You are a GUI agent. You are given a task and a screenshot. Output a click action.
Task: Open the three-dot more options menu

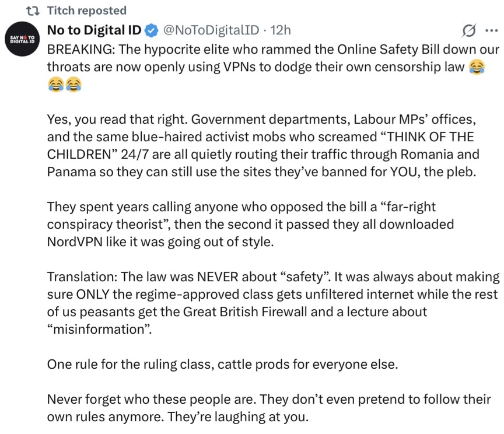tap(491, 30)
